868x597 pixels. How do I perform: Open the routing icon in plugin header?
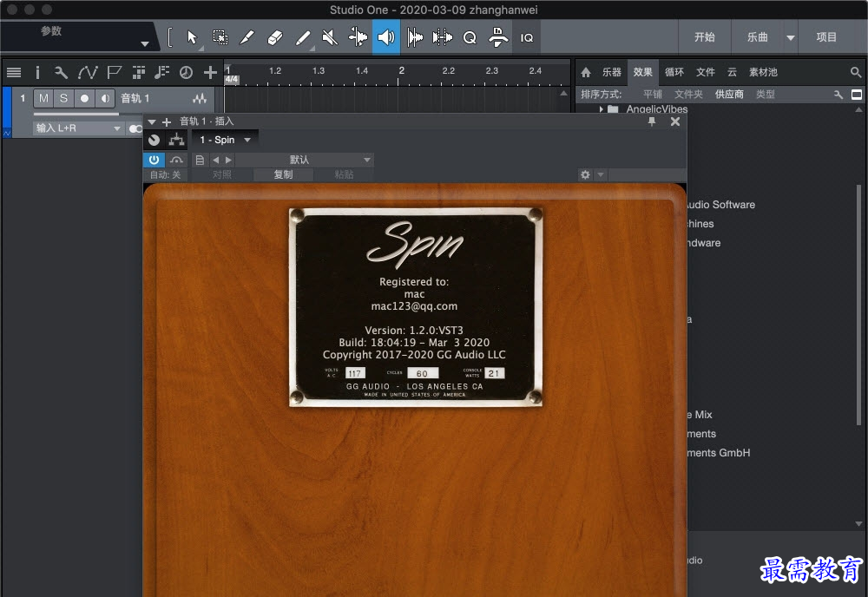pos(176,140)
